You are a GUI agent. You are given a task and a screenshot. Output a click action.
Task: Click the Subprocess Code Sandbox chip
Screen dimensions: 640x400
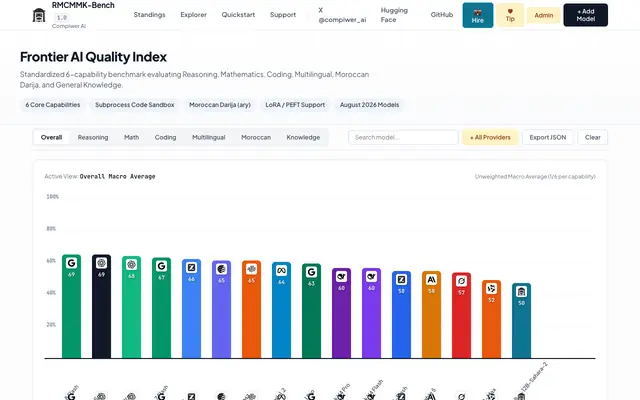click(x=135, y=105)
